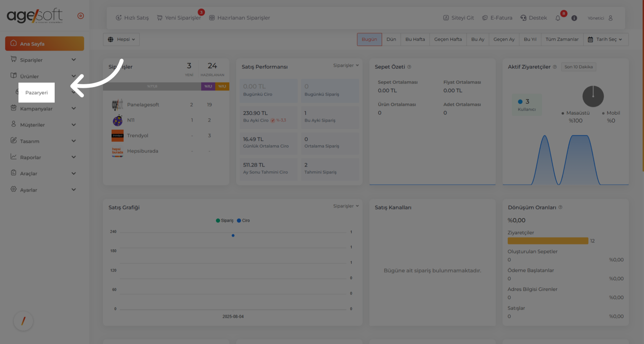Open Destek support
Image resolution: width=644 pixels, height=344 pixels.
pos(534,18)
